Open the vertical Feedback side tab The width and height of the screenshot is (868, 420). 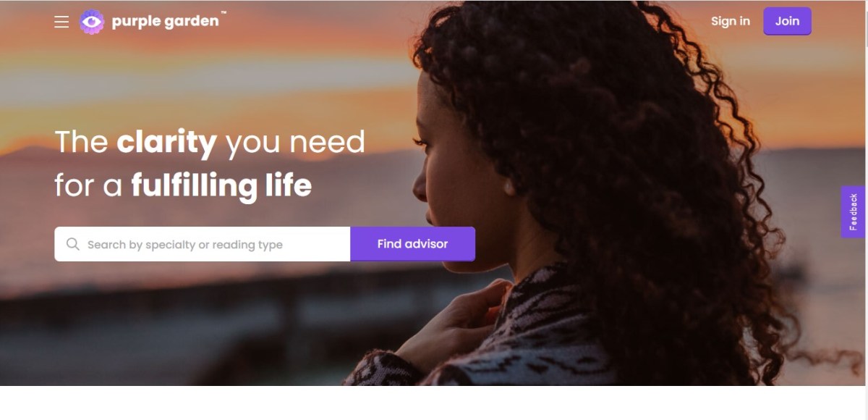[x=854, y=211]
